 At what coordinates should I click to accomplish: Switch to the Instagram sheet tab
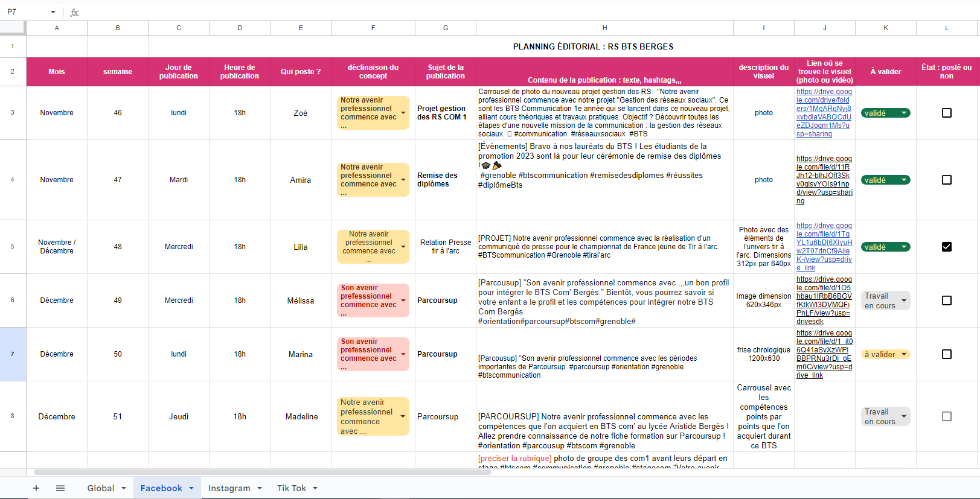pos(229,488)
